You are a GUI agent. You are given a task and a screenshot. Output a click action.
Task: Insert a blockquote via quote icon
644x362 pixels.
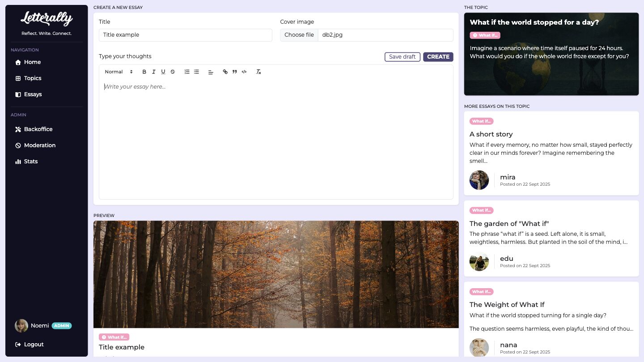click(x=234, y=72)
